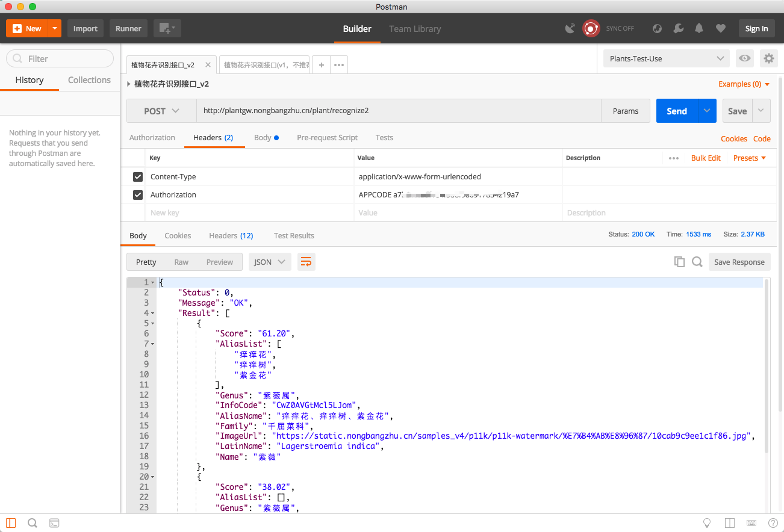Screen dimensions: 784x532
Task: Click the New button plus icon
Action: click(x=17, y=28)
